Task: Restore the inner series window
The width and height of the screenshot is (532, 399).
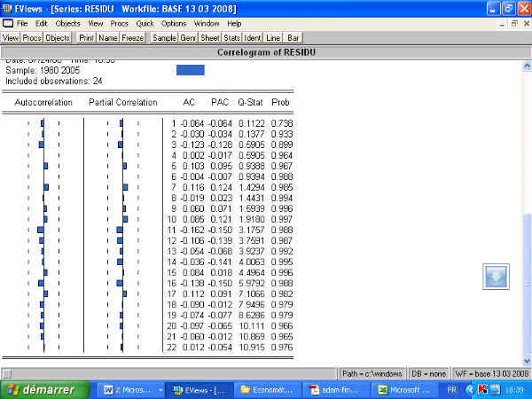Action: (514, 24)
